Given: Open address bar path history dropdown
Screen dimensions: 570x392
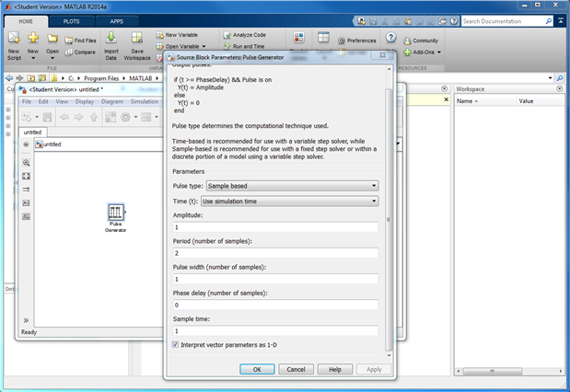Looking at the screenshot, I should click(550, 78).
